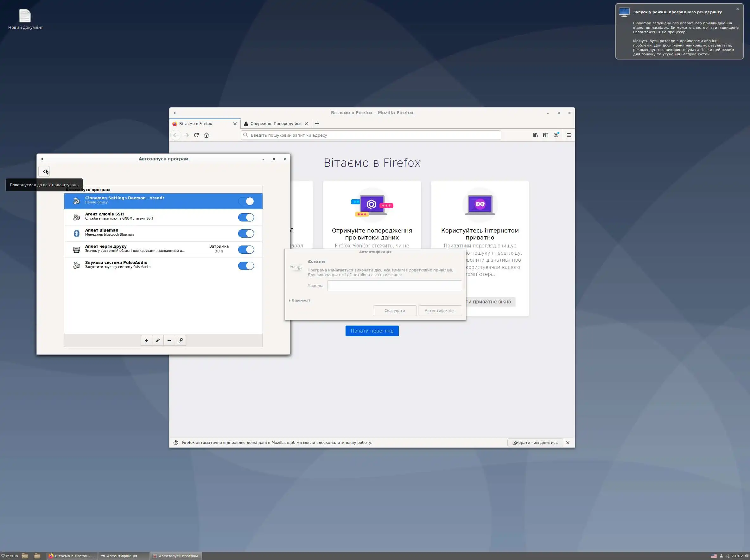Image resolution: width=750 pixels, height=560 pixels.
Task: Click add startup program plus icon
Action: [146, 340]
